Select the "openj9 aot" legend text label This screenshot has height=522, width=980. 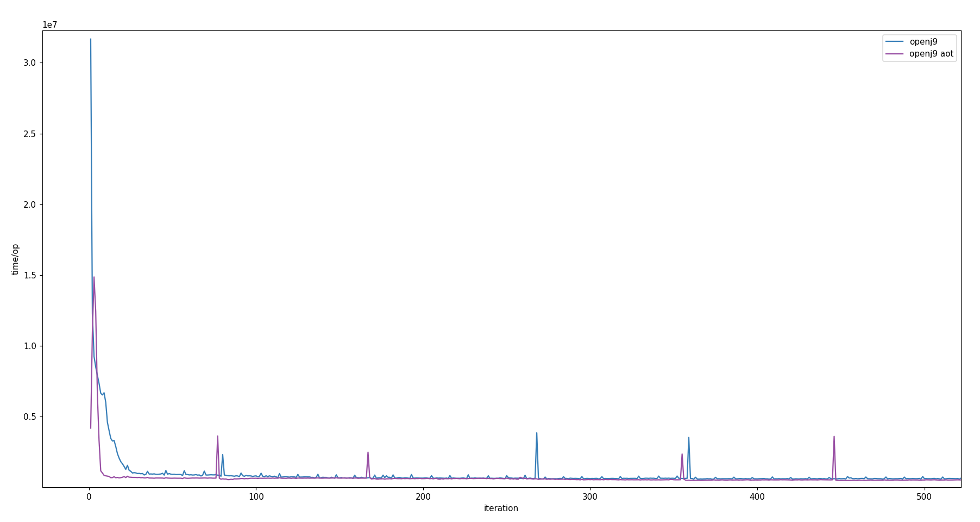click(x=931, y=54)
